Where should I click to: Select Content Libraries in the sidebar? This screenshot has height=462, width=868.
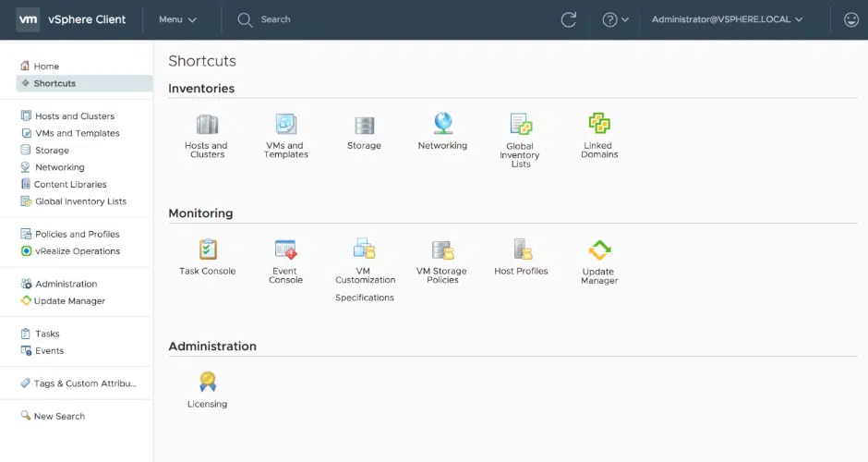pos(70,185)
